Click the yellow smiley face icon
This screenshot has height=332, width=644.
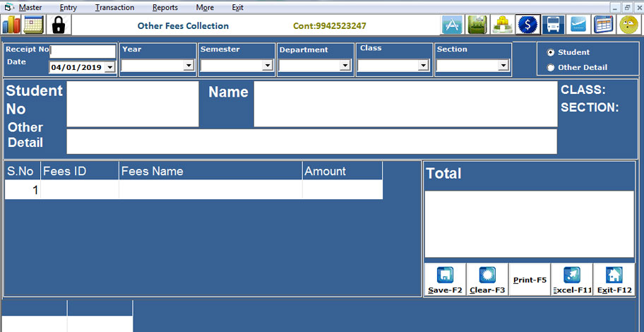(x=628, y=25)
